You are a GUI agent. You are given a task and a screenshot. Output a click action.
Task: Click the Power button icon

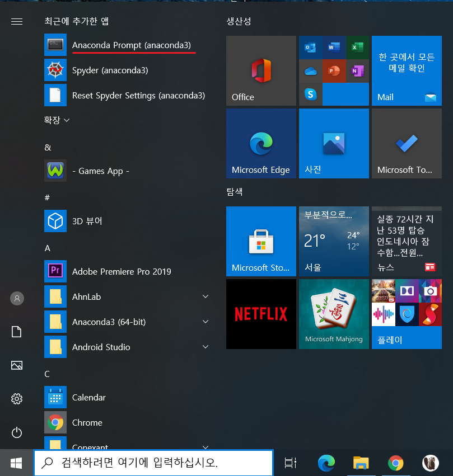17,432
